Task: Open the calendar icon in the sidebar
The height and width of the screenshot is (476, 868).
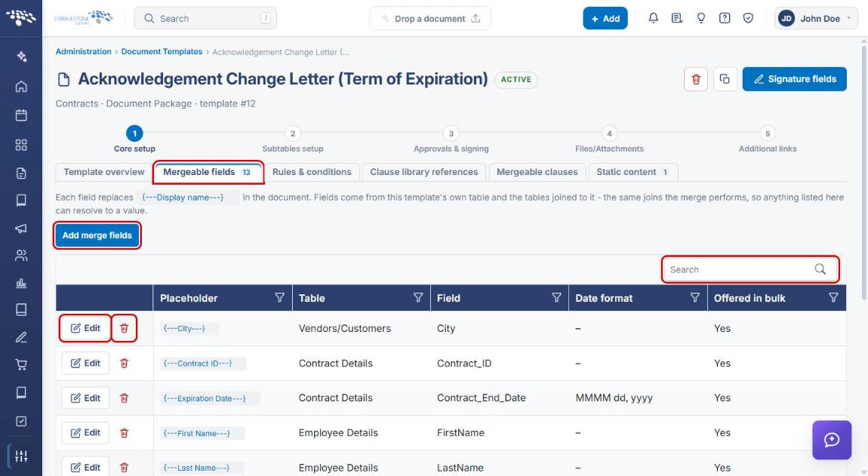Action: [21, 115]
